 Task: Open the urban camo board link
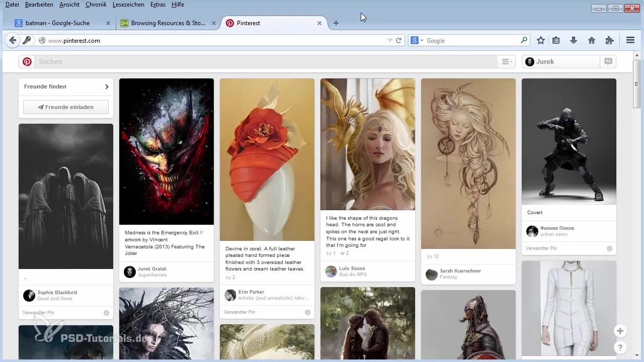pos(554,234)
